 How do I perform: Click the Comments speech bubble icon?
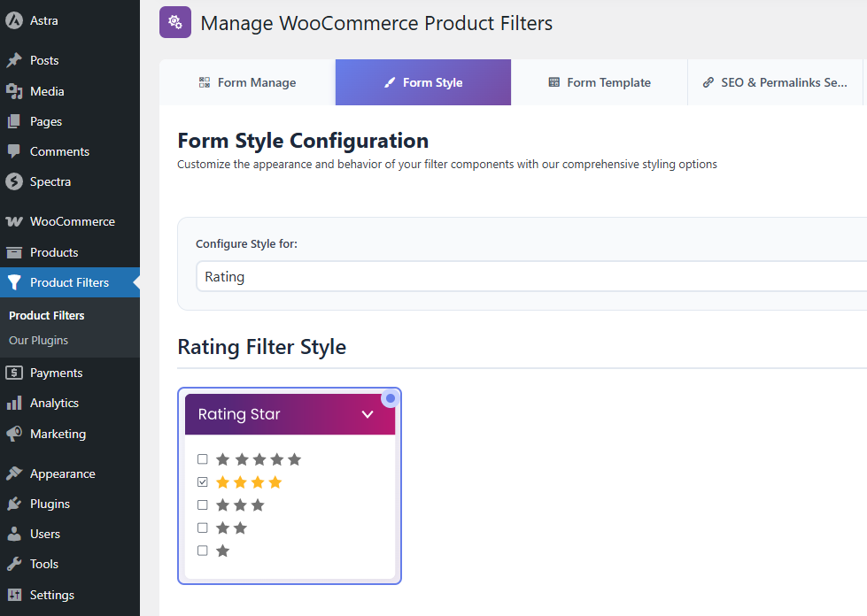pyautogui.click(x=14, y=151)
